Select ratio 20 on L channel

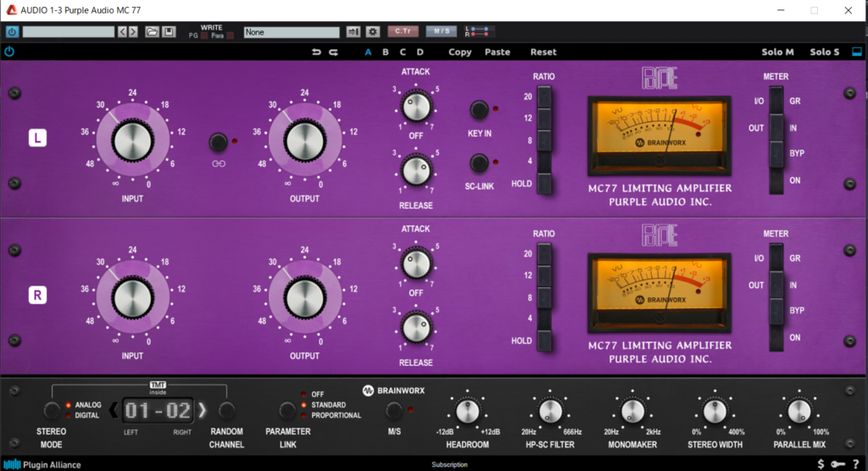click(x=544, y=97)
